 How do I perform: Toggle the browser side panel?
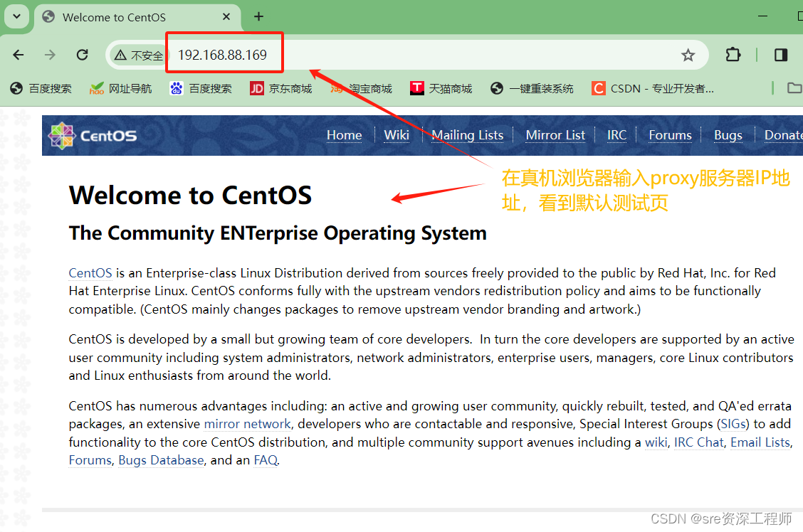(780, 55)
